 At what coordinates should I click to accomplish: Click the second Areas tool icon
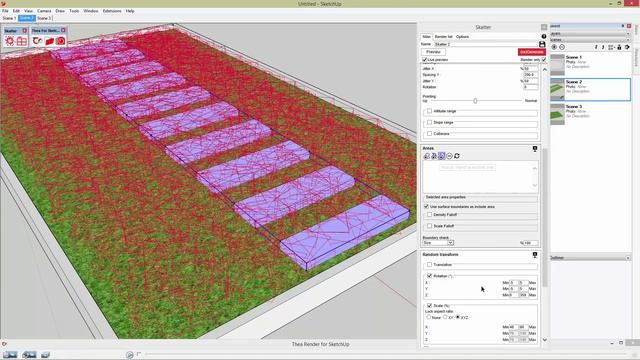[434, 156]
